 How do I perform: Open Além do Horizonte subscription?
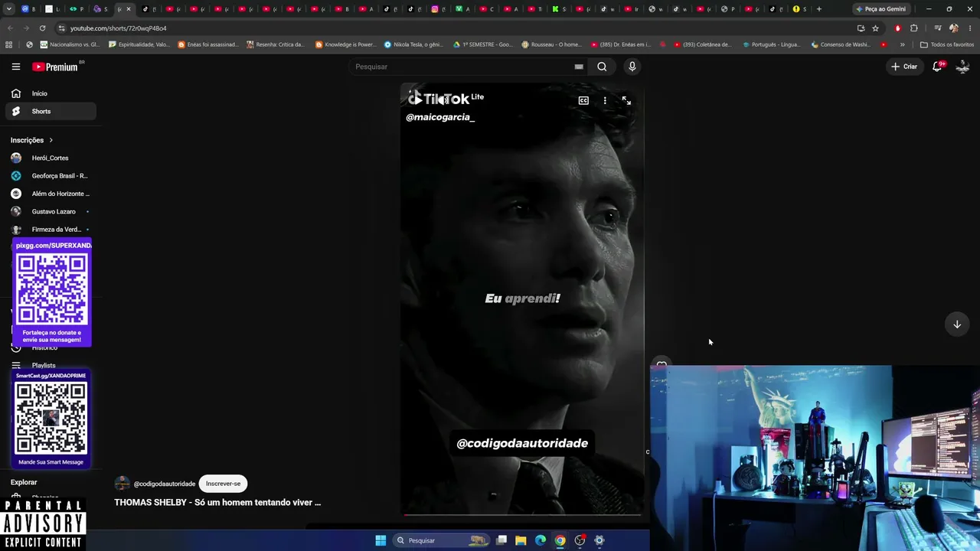(x=51, y=194)
